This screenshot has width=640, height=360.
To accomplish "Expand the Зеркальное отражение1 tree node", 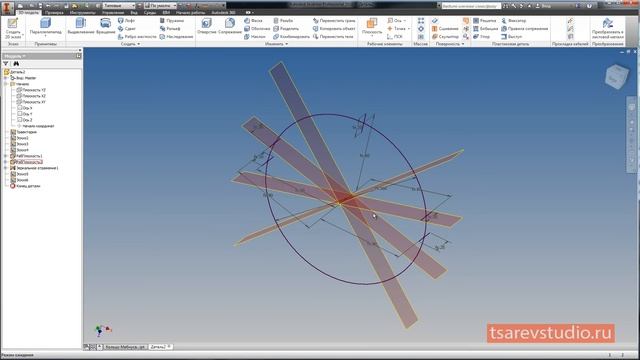I will pyautogui.click(x=6, y=168).
